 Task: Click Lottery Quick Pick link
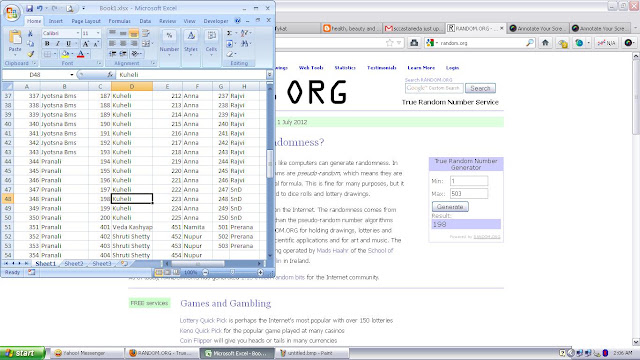(x=203, y=321)
